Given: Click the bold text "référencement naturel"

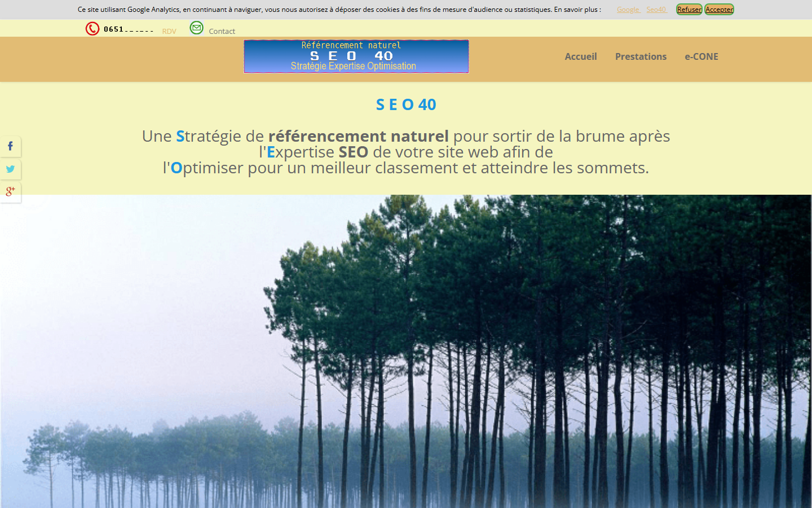Looking at the screenshot, I should click(x=359, y=136).
